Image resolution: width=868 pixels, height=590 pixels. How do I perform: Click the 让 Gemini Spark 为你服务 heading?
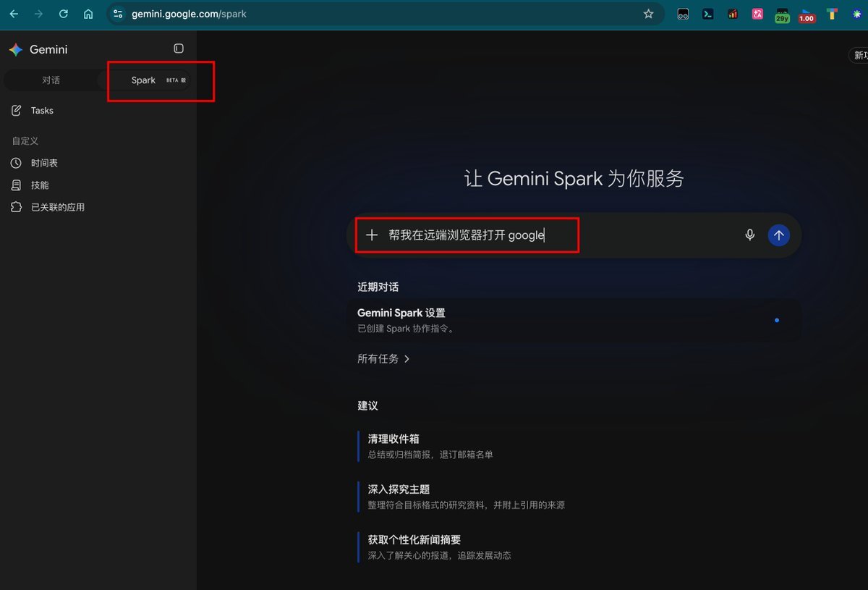(x=574, y=179)
